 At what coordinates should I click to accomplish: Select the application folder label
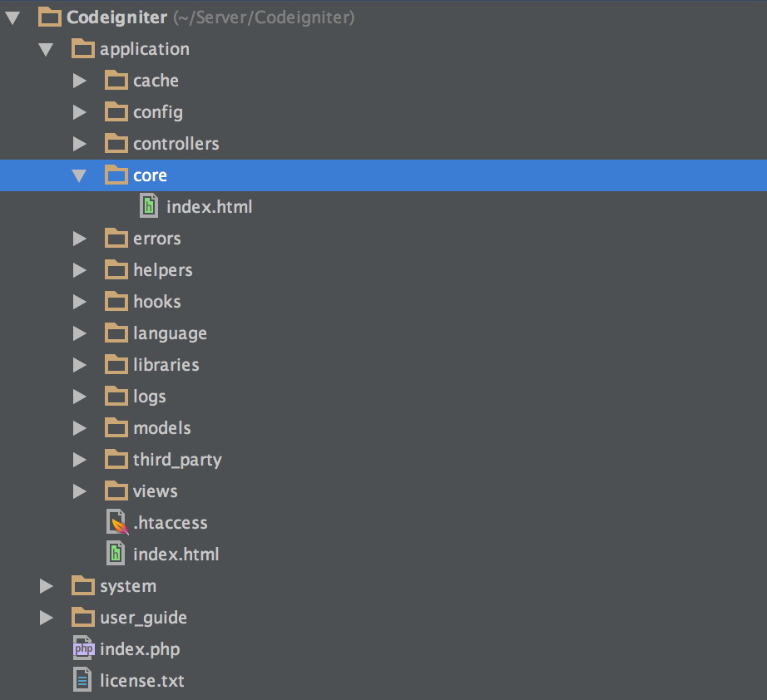tap(145, 49)
